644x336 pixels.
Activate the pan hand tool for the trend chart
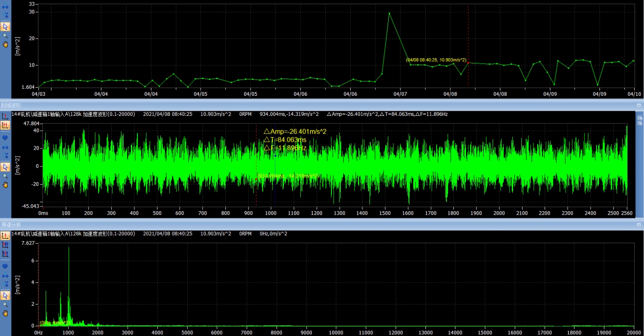[x=6, y=44]
